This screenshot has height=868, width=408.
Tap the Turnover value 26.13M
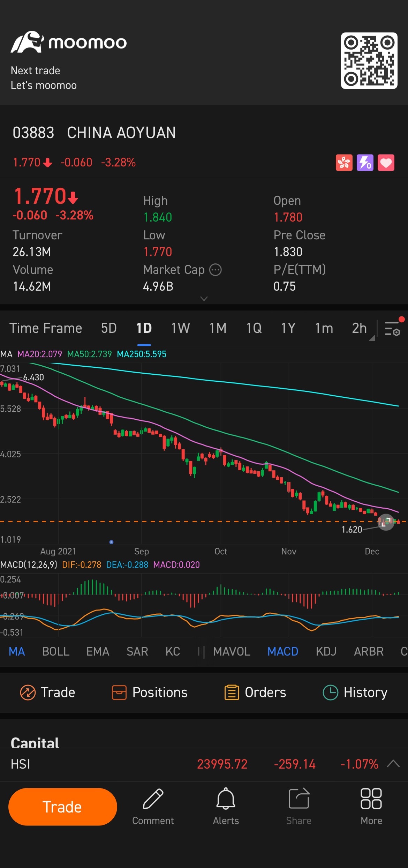click(x=32, y=252)
